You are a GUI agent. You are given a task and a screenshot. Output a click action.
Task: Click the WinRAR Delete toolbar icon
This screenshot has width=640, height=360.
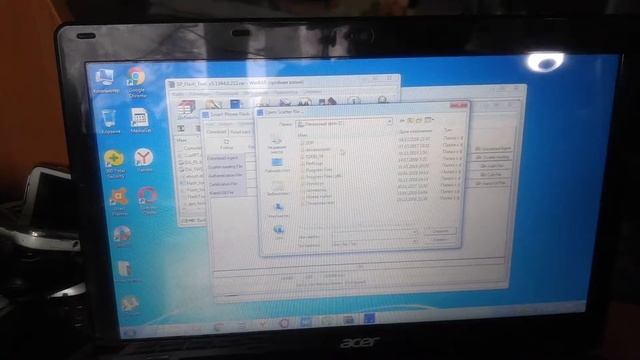pyautogui.click(x=284, y=102)
